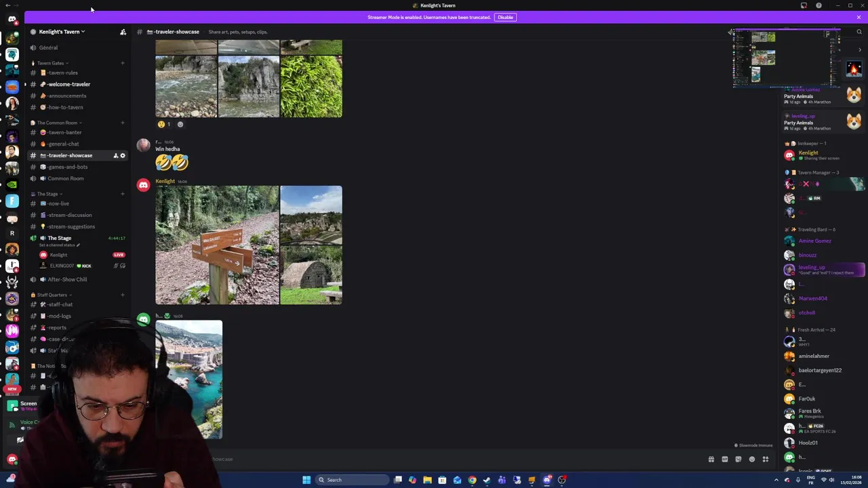Open the gift icon in message bar
The width and height of the screenshot is (868, 488).
(x=711, y=460)
